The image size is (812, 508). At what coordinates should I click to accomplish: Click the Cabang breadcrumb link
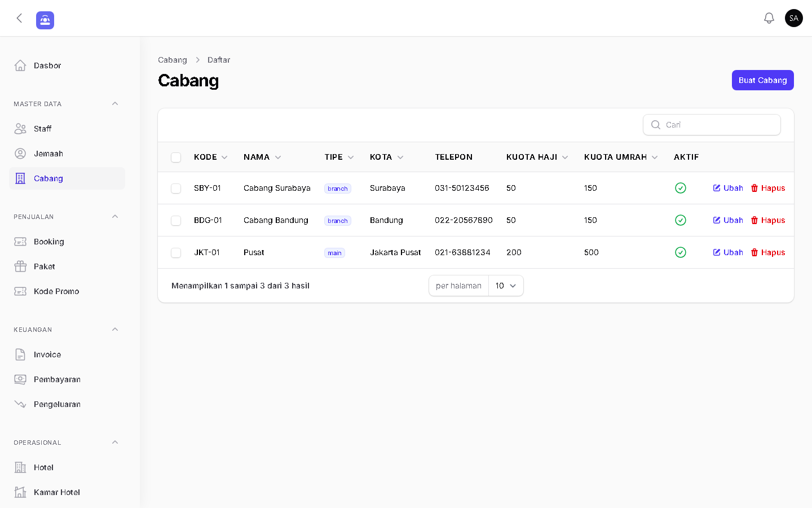tap(173, 60)
